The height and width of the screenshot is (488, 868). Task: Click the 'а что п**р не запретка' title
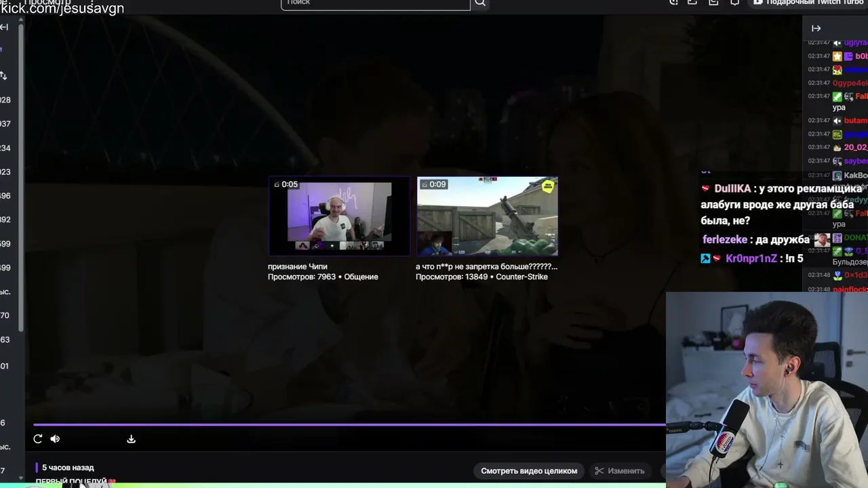(486, 266)
